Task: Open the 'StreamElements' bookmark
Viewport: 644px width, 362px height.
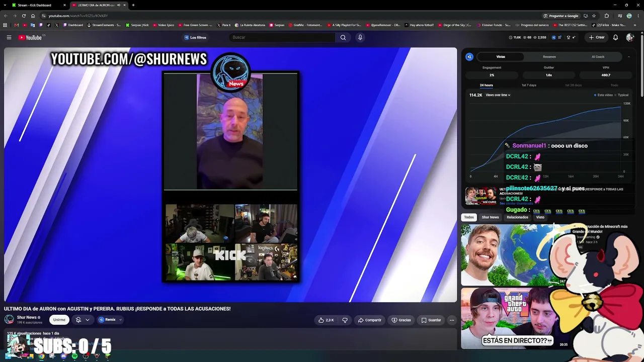Action: [104, 25]
